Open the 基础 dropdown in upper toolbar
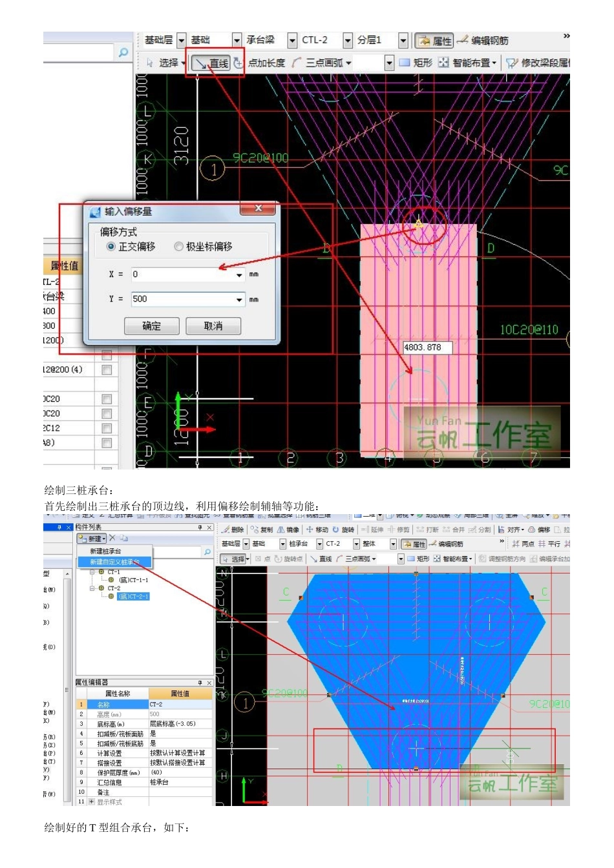Image resolution: width=614 pixels, height=868 pixels. tap(237, 41)
